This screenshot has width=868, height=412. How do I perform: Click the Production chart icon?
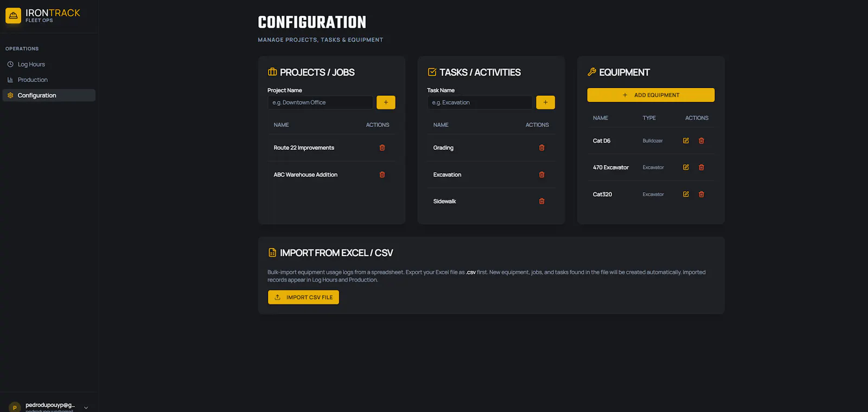(x=10, y=80)
